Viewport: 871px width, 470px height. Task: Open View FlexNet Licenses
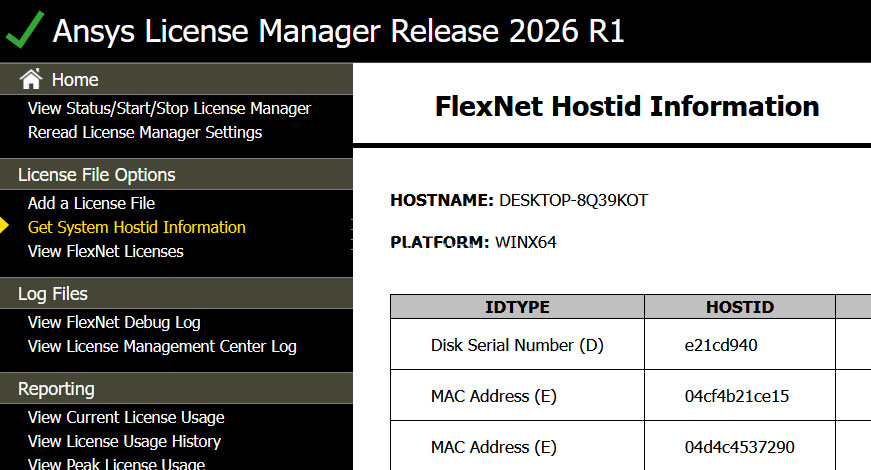pos(106,251)
